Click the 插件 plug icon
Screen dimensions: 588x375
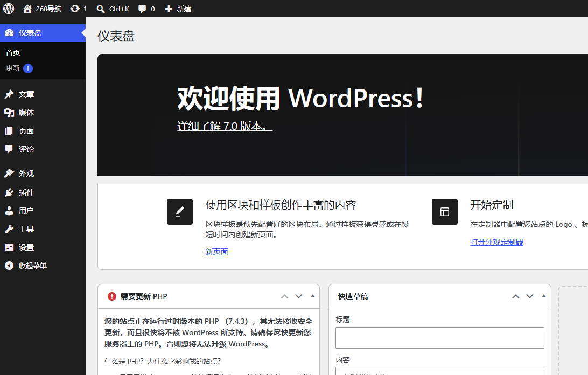point(9,192)
